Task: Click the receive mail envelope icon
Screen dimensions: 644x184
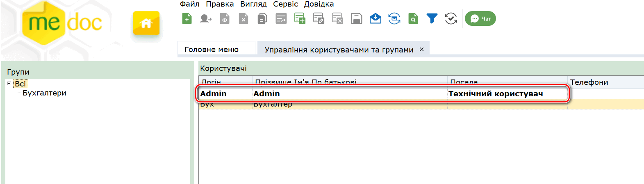Action: [375, 19]
